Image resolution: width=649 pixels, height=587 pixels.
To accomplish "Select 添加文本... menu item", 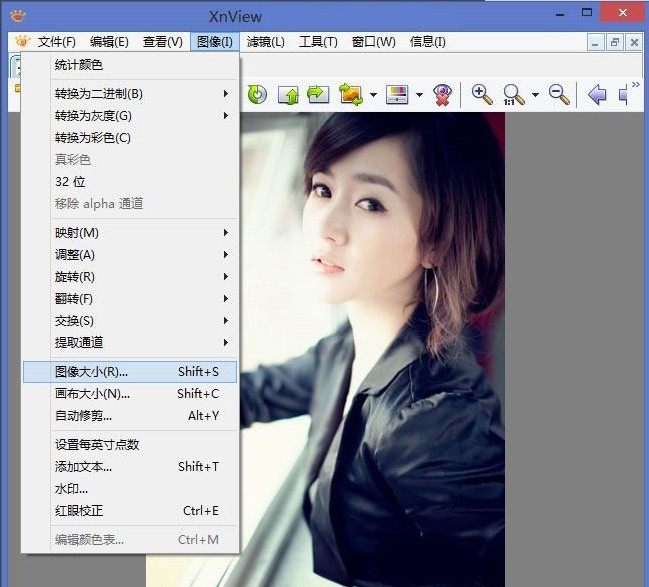I will pyautogui.click(x=130, y=467).
